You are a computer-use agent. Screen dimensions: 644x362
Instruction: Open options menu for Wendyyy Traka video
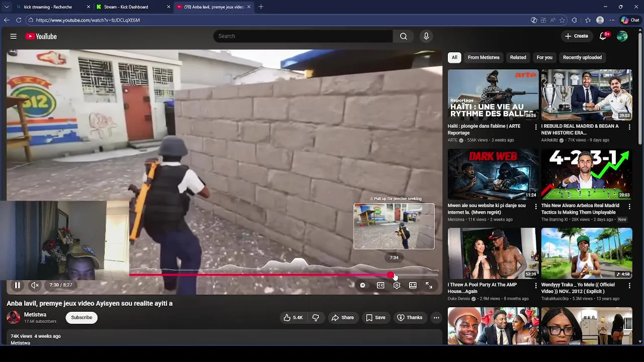pyautogui.click(x=629, y=286)
